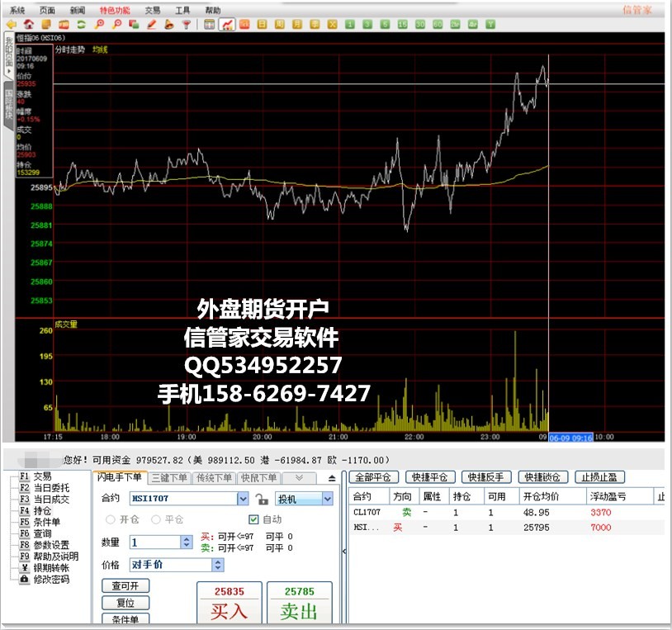Click the green refresh arrows icon
The height and width of the screenshot is (630, 672).
(x=82, y=25)
